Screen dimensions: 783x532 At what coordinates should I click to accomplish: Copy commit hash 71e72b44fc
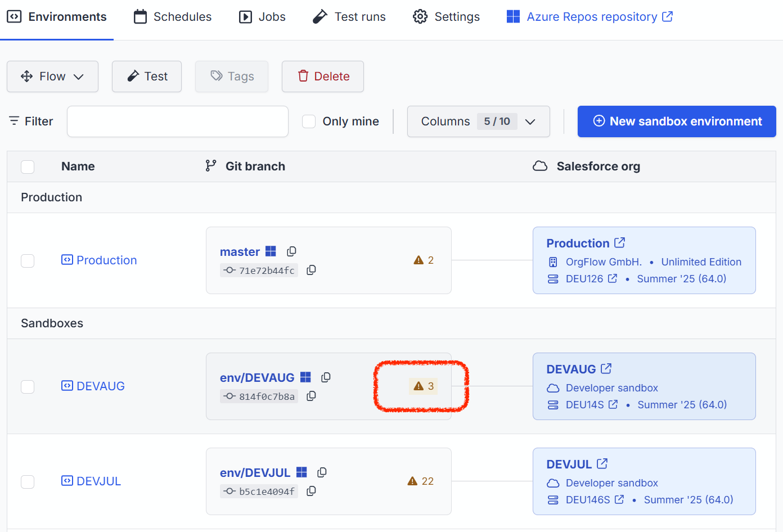[x=311, y=270]
